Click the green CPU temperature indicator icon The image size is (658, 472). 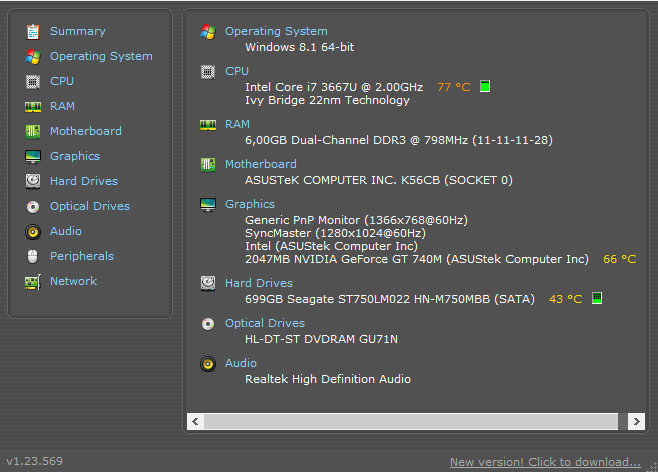485,86
